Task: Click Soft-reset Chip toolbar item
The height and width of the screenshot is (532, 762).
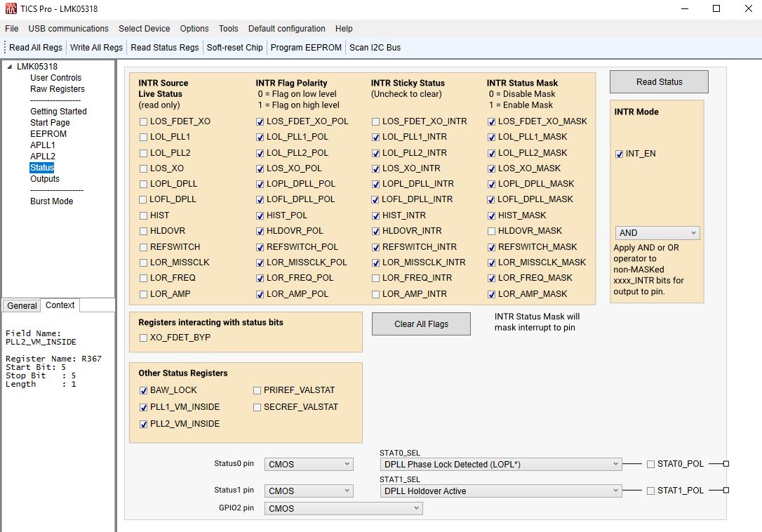Action: [234, 48]
